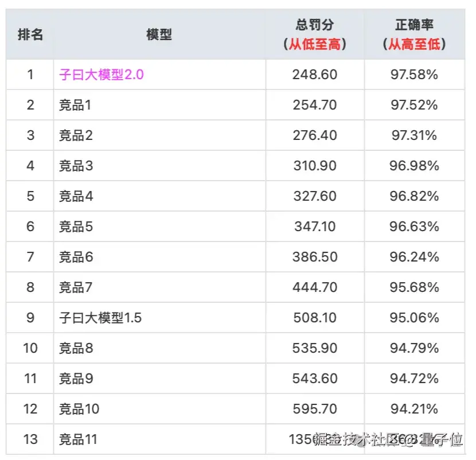Select rank number 12 cell
This screenshot has height=460, width=476.
(x=30, y=409)
